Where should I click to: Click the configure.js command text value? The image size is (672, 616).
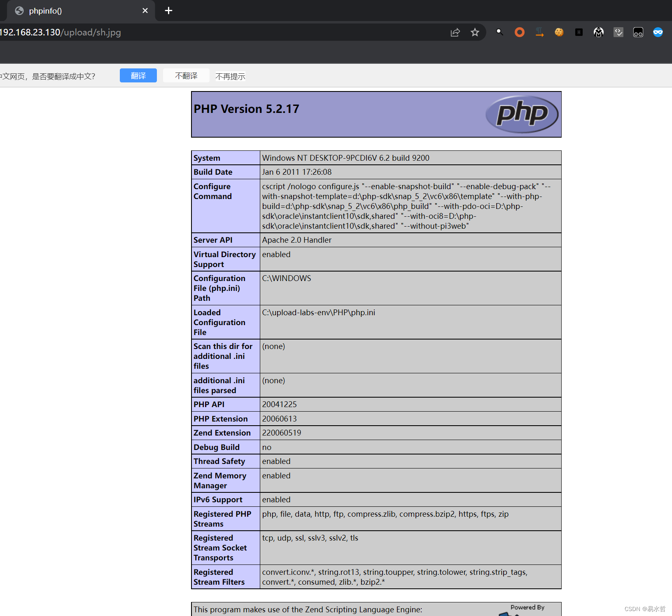click(x=406, y=206)
